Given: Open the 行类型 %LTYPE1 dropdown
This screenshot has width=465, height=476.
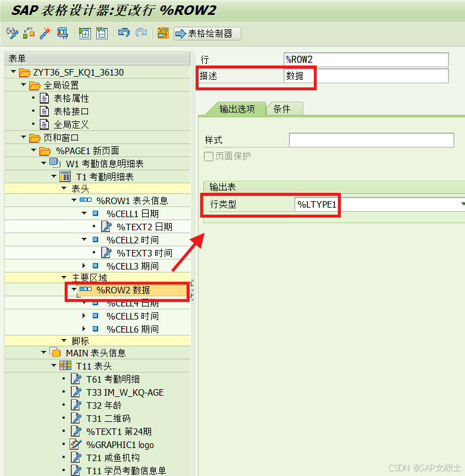Looking at the screenshot, I should point(463,204).
